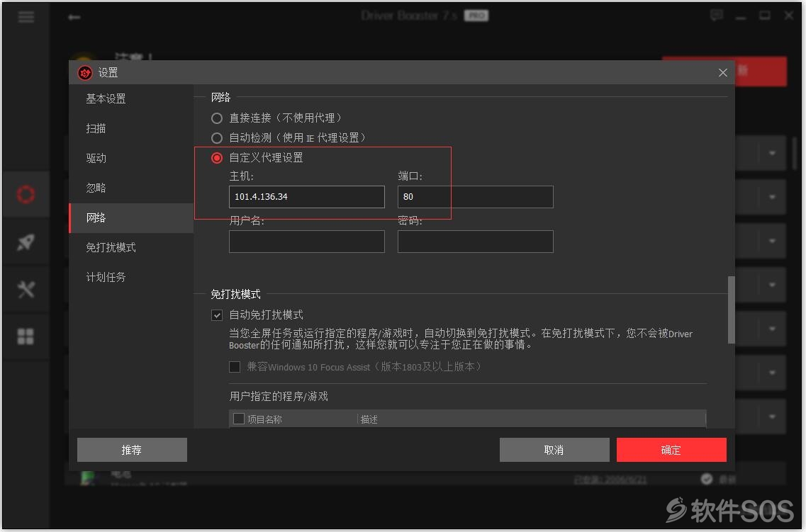Click the checkmark status icon in bottom driver row
This screenshot has height=532, width=806.
click(707, 479)
